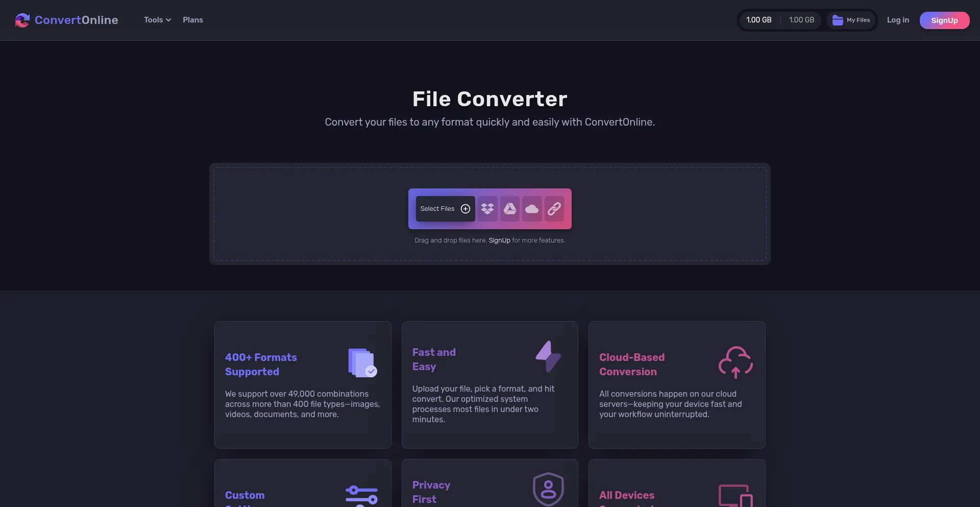Click the Cloud-Based Conversion heading
980x507 pixels.
tap(632, 365)
